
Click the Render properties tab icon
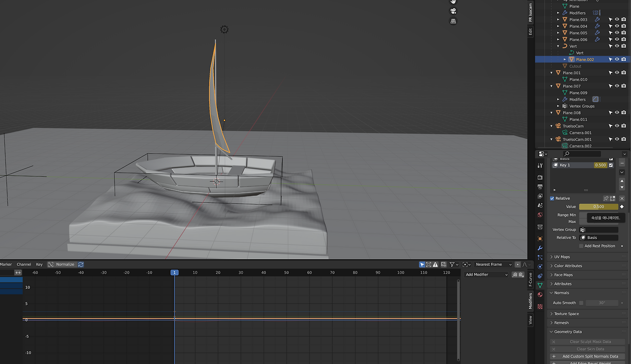(x=540, y=177)
